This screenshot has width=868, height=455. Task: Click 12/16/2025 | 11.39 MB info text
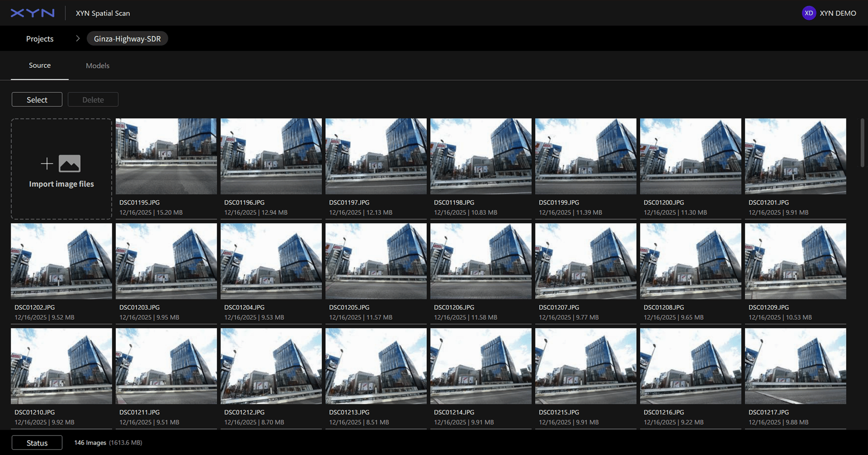point(571,212)
